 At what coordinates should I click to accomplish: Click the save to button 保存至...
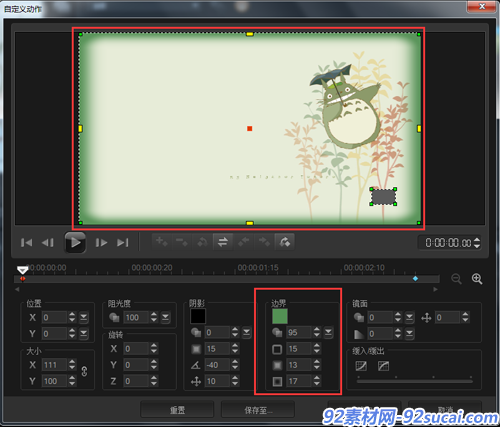[258, 410]
